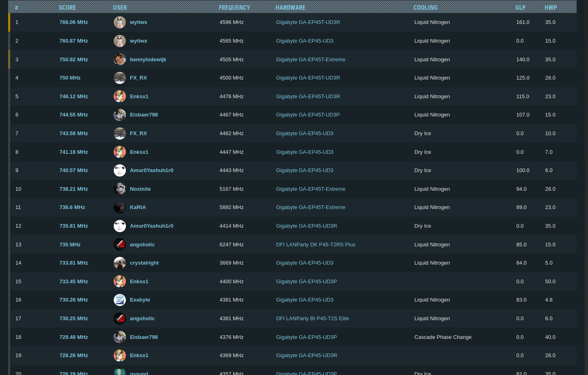Sort by the COOLING column header
This screenshot has height=375, width=588.
[426, 8]
